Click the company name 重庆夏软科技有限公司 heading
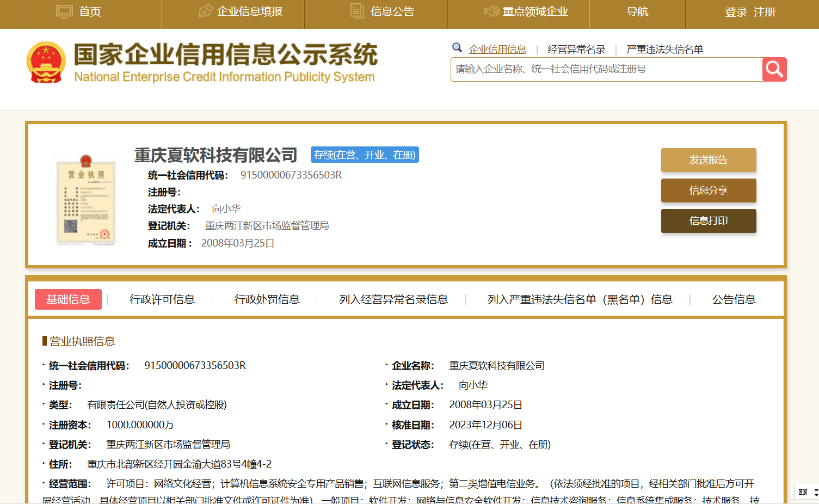Image resolution: width=819 pixels, height=504 pixels. tap(215, 155)
